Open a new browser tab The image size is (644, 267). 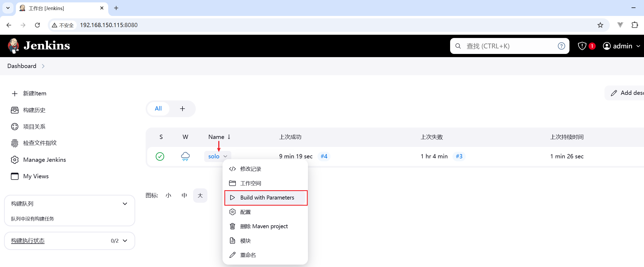[116, 8]
